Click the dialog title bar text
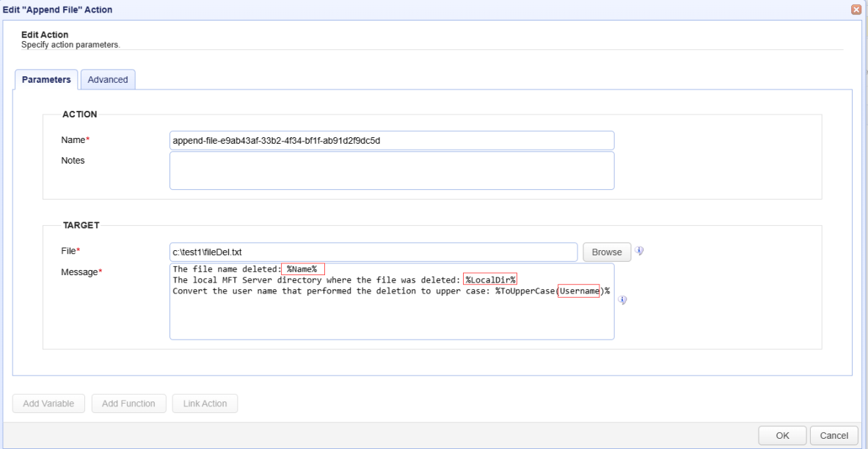 tap(57, 9)
